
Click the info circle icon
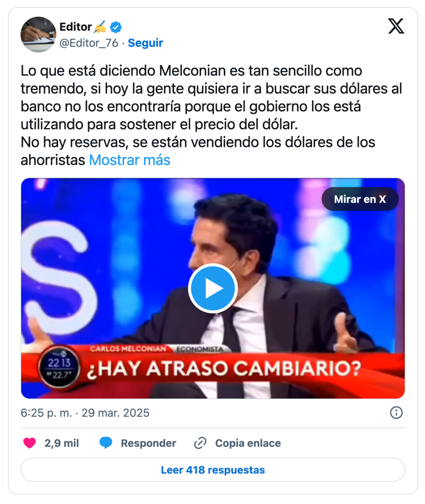[x=396, y=413]
